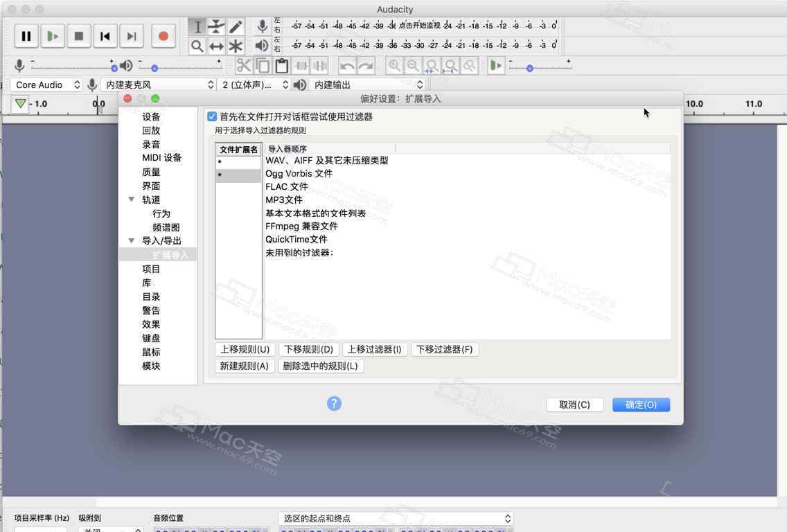Adjust the recording volume slider
The image size is (787, 532).
(114, 68)
